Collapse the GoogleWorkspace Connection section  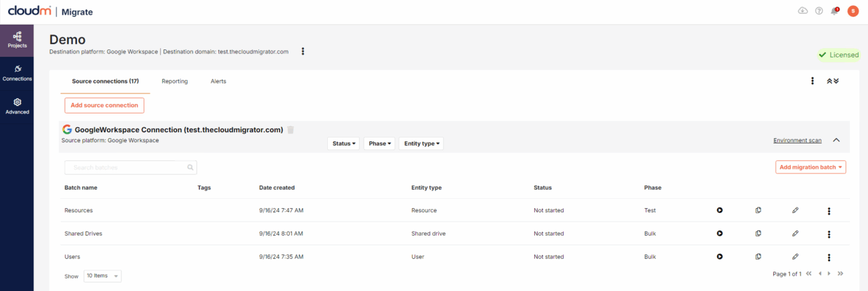click(x=836, y=140)
